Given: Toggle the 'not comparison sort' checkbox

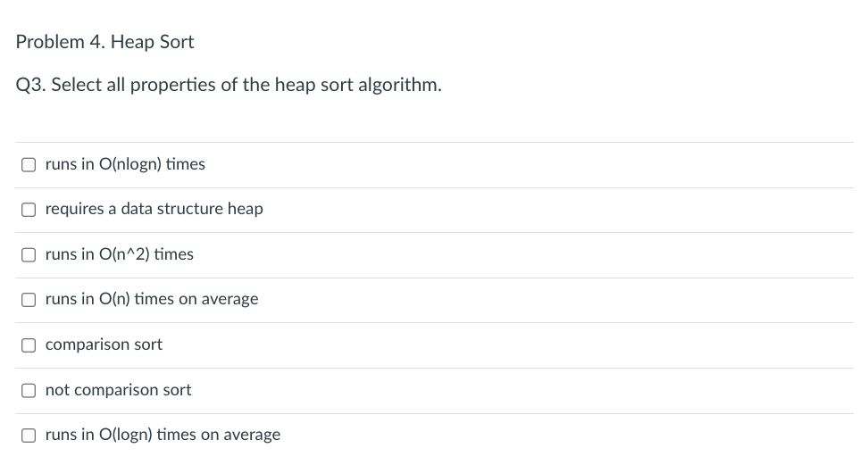Looking at the screenshot, I should click(29, 391).
